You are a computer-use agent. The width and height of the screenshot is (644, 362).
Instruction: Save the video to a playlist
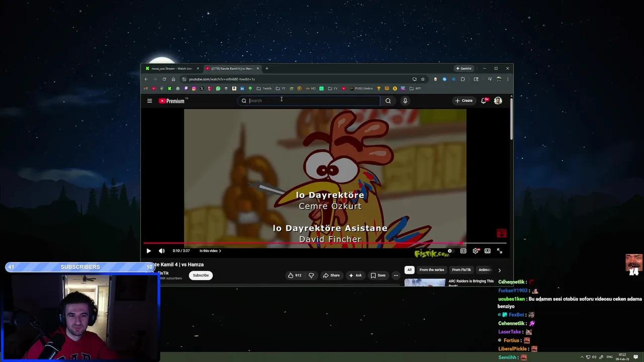point(378,275)
